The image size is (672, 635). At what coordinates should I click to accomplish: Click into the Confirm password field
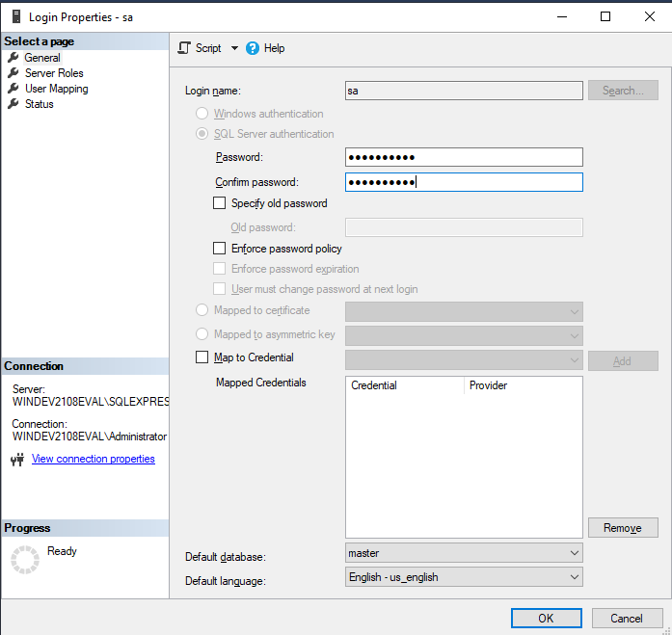[x=464, y=182]
